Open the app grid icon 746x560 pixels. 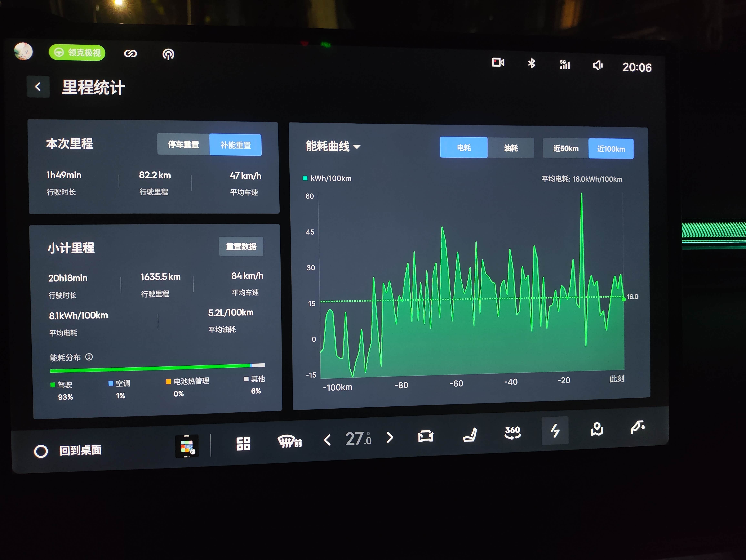(x=243, y=444)
